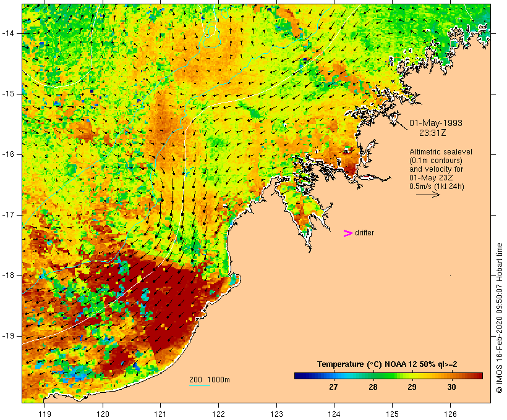Click the colorbar tick label 29
Image resolution: width=507 pixels, height=420 pixels.
(412, 387)
